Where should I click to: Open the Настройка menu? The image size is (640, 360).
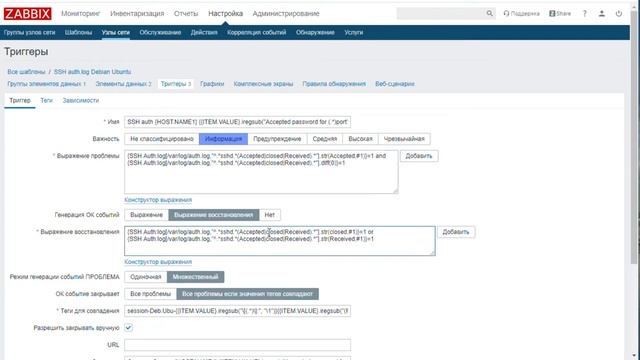point(225,13)
